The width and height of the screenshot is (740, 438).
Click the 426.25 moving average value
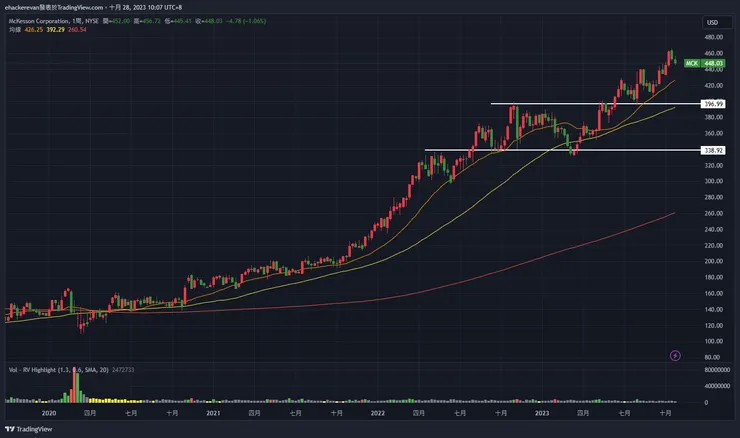[34, 30]
